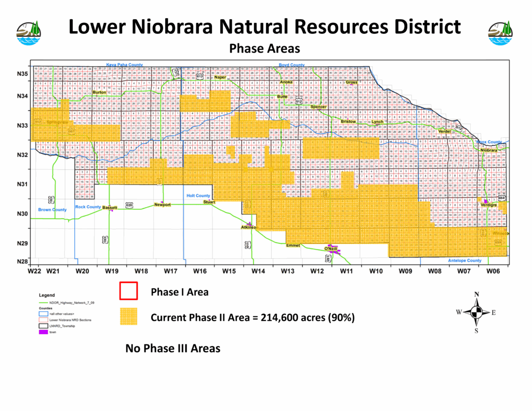Click the right district logo
This screenshot has width=532, height=411.
tap(500, 33)
